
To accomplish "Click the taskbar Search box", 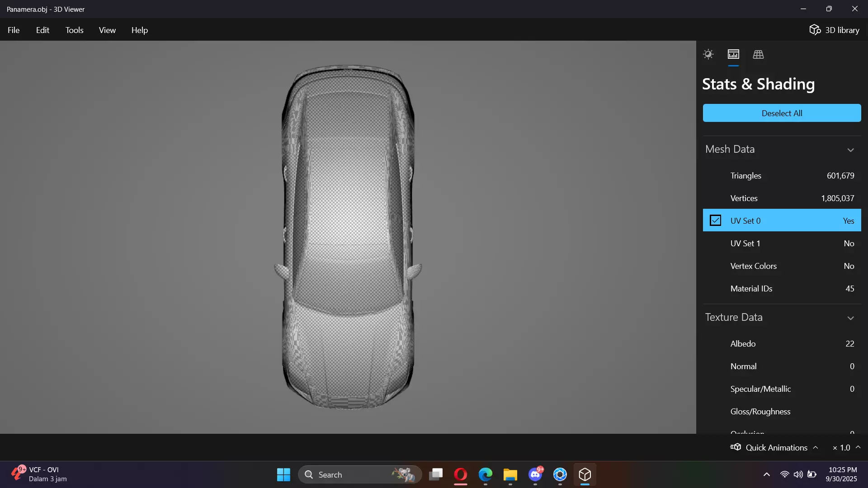I will pos(360,474).
